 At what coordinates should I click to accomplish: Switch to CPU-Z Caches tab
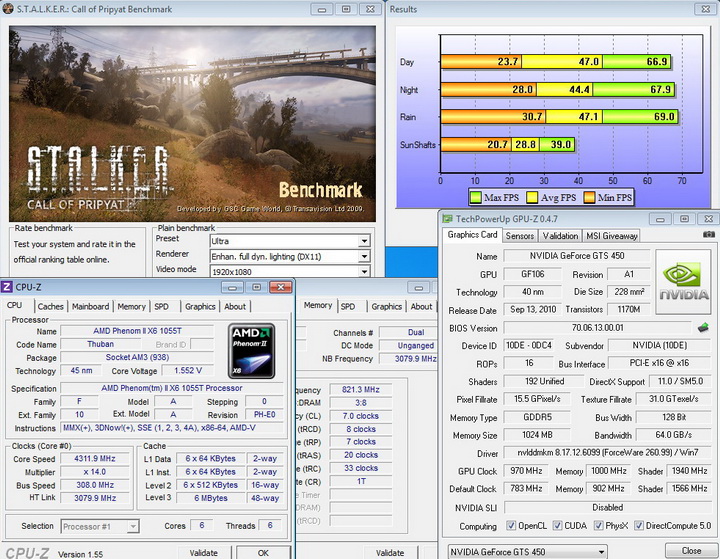51,306
